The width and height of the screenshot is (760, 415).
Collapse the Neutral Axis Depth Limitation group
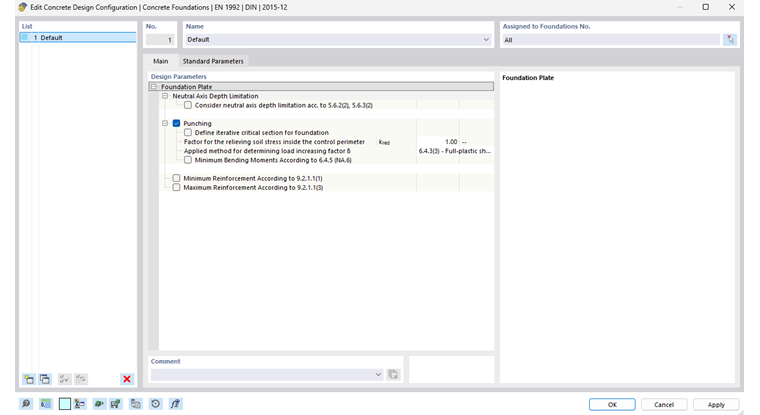(x=165, y=96)
